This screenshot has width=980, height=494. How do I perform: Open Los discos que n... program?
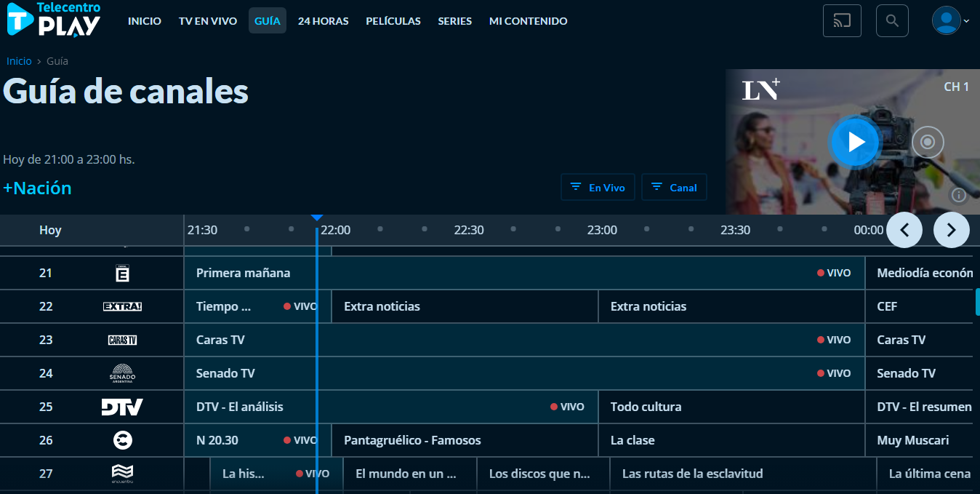coord(543,474)
